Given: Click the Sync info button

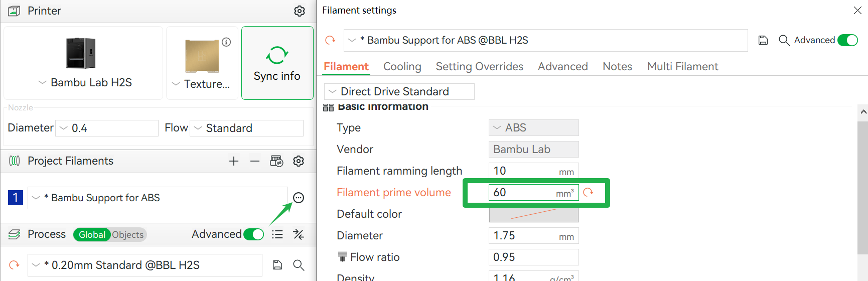Looking at the screenshot, I should (277, 63).
